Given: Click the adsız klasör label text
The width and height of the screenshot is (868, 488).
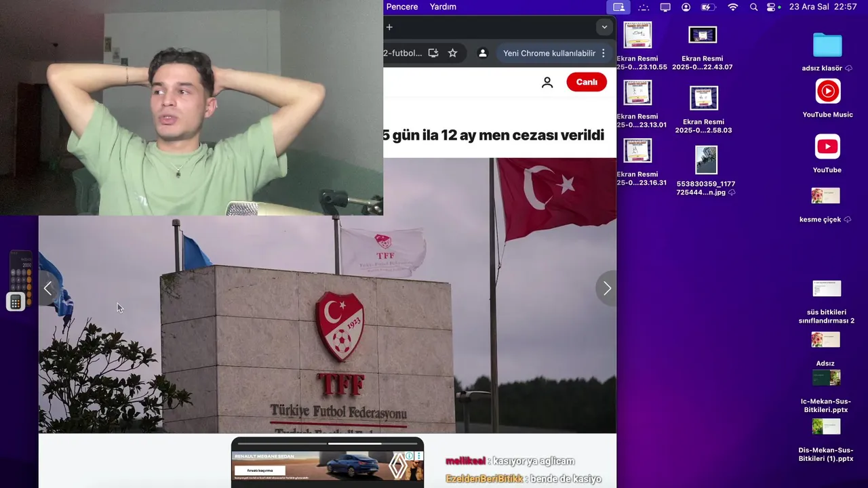Looking at the screenshot, I should tap(822, 68).
